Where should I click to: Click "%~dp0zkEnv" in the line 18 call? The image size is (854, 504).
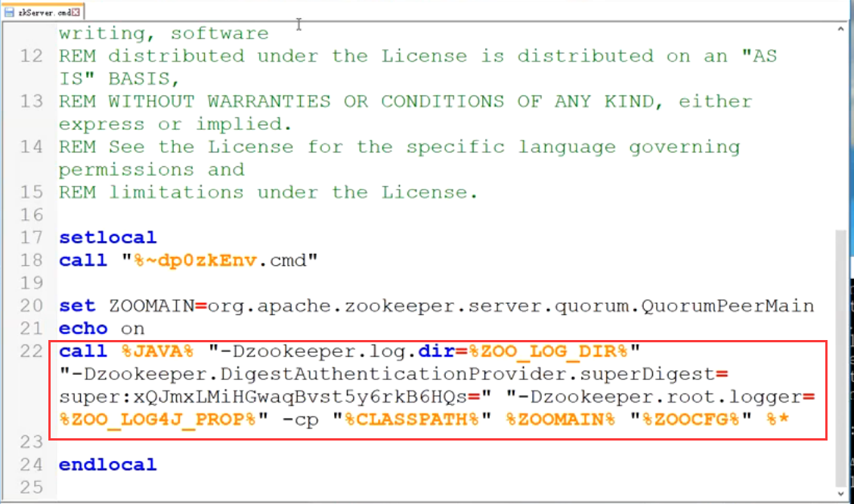(195, 261)
